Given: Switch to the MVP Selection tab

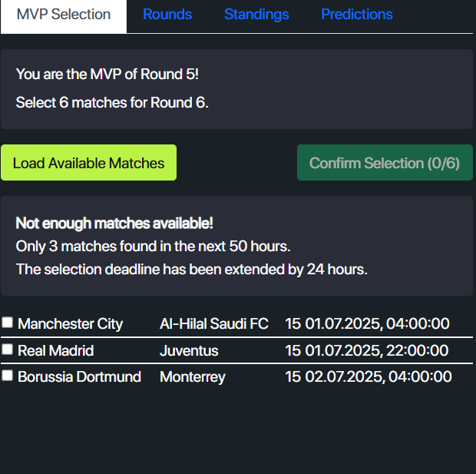Looking at the screenshot, I should [x=64, y=15].
